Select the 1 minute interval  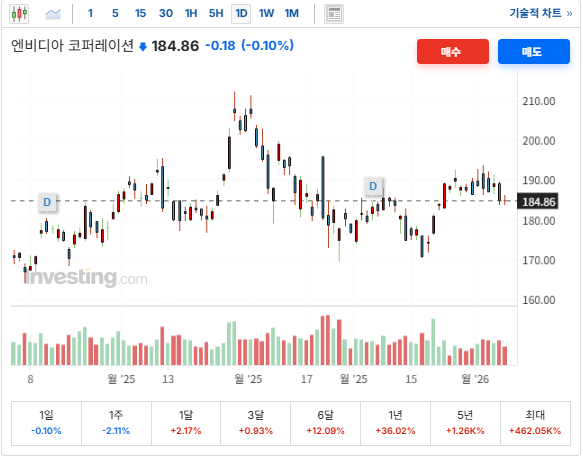pyautogui.click(x=90, y=14)
